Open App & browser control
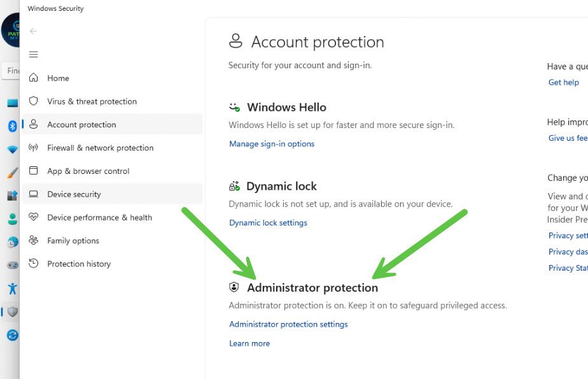Screen dimensions: 588x379 (x=112, y=171)
